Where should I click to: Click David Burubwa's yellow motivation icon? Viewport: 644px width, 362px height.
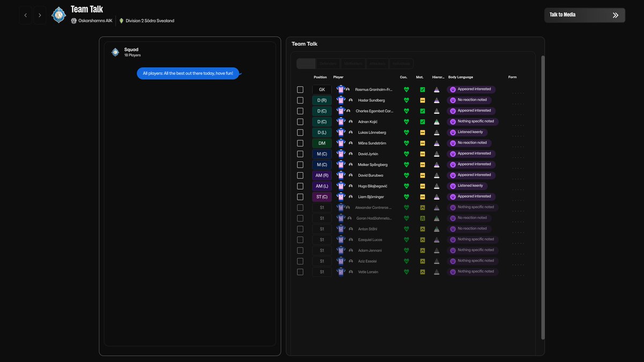point(422,175)
